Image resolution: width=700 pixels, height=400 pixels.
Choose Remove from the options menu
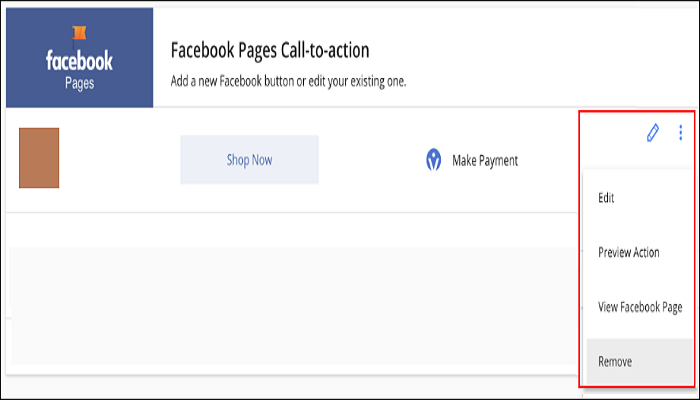(639, 362)
